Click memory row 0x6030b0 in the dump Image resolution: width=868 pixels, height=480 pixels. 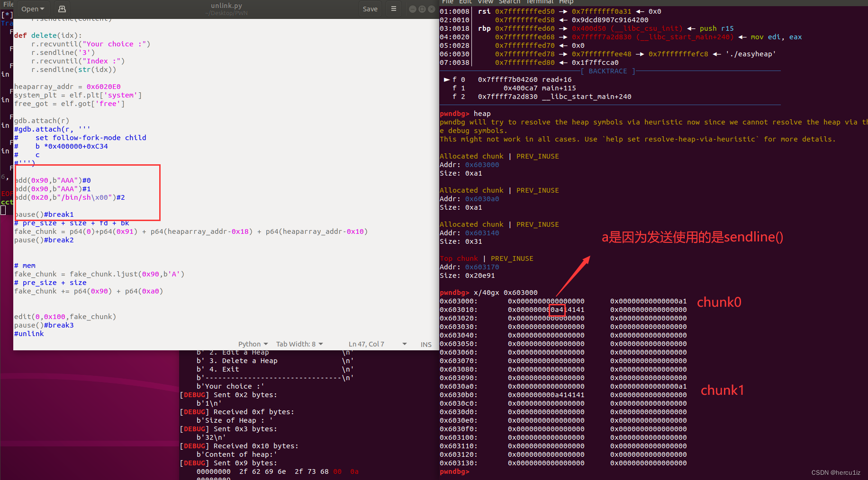pyautogui.click(x=563, y=395)
